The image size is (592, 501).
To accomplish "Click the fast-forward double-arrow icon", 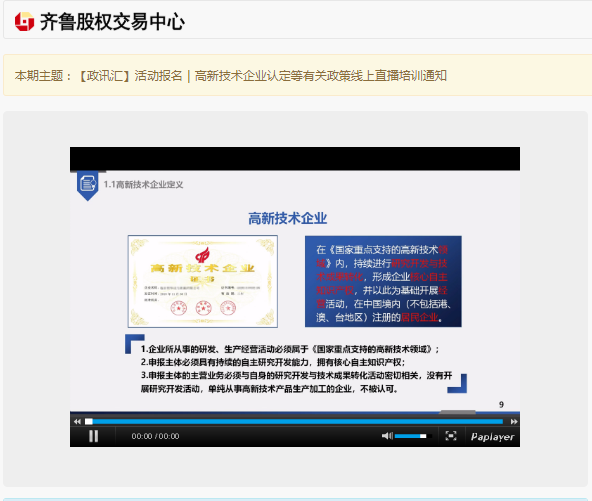I will (514, 421).
